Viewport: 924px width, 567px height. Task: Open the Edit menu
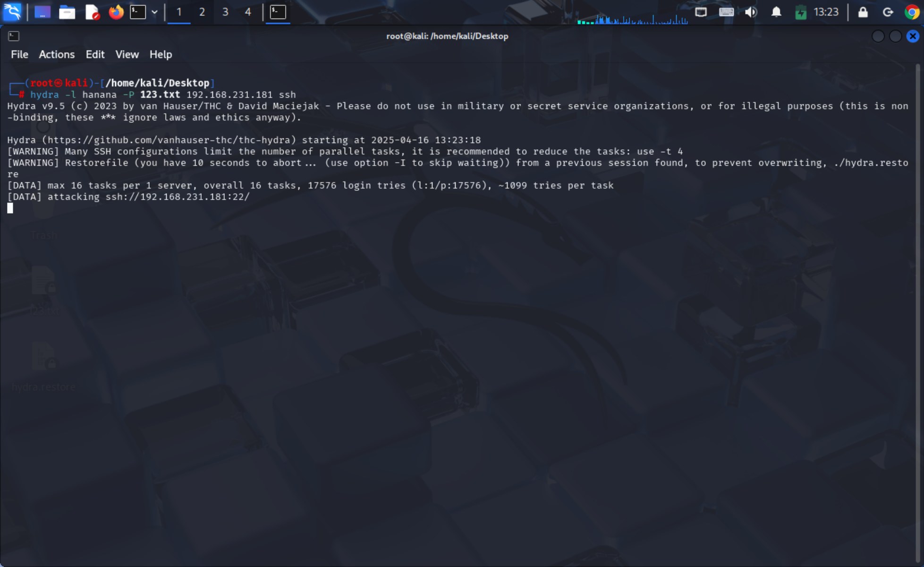[95, 54]
